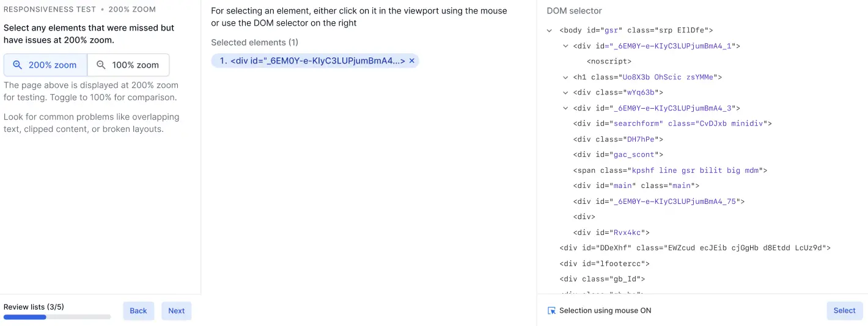Viewport: 868px width, 326px height.
Task: Select the div with id main
Action: coord(636,186)
